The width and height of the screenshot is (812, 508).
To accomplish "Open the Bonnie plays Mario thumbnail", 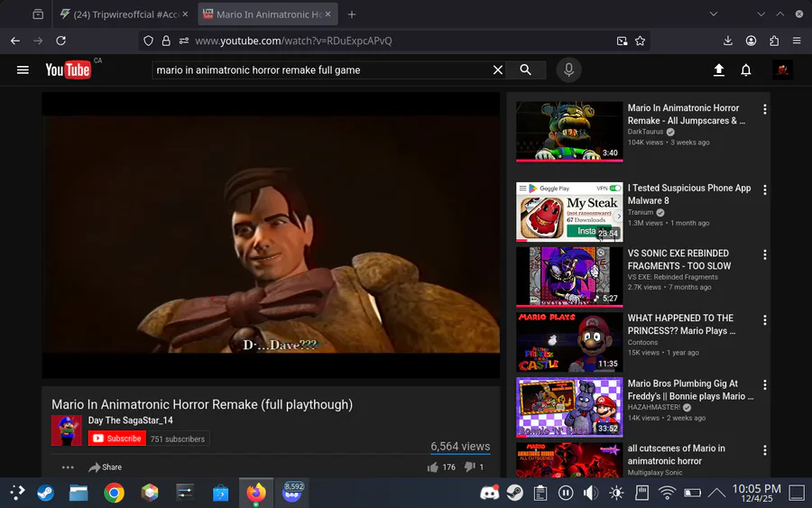I will click(569, 407).
